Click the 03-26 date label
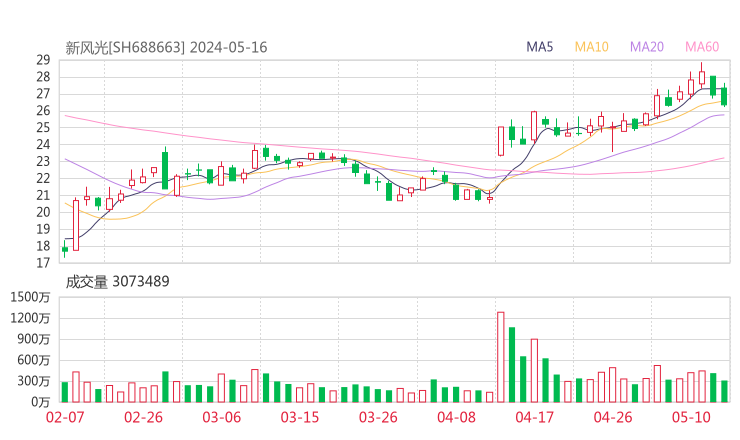Viewport: 740px width, 440px height. coord(378,417)
